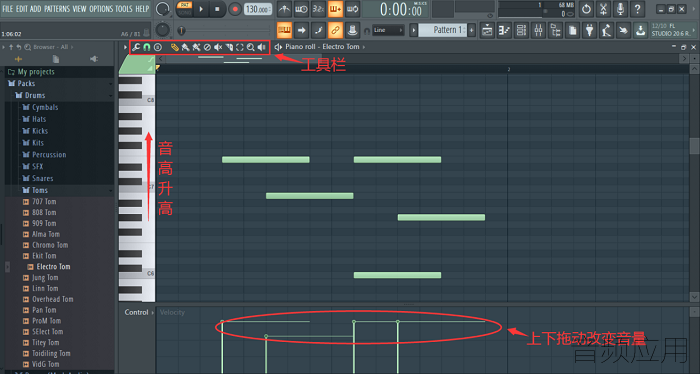
Task: Open the save/download content library button
Action: pos(640,30)
